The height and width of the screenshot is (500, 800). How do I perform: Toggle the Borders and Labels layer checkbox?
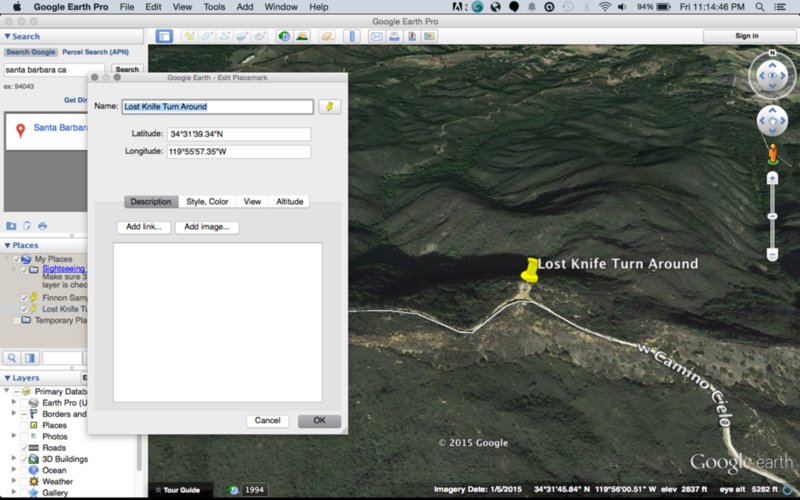[x=24, y=414]
